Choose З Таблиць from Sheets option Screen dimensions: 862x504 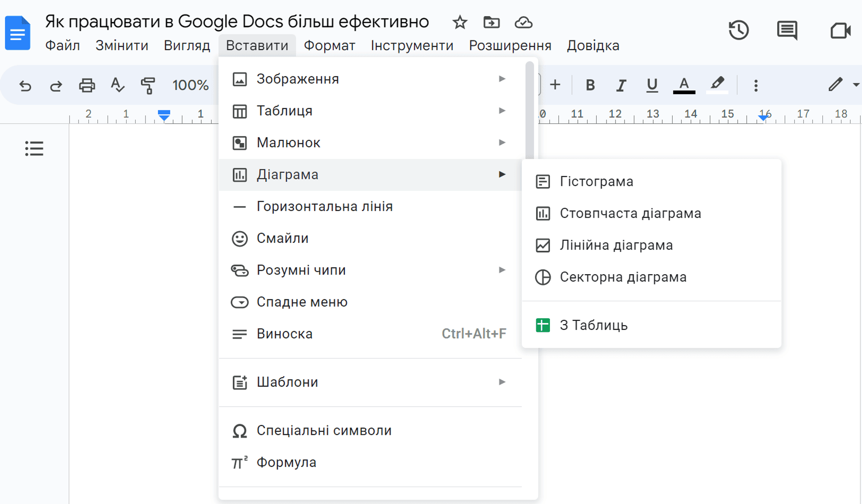pyautogui.click(x=651, y=325)
